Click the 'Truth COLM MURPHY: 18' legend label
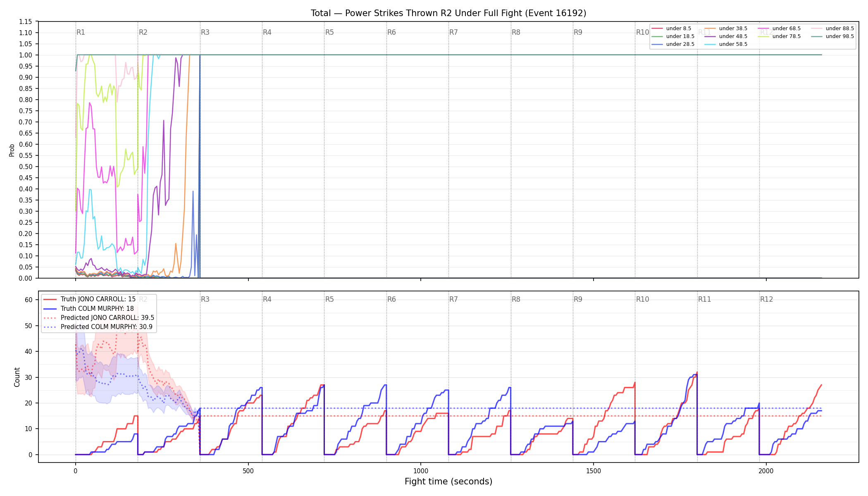The width and height of the screenshot is (868, 496). click(97, 308)
